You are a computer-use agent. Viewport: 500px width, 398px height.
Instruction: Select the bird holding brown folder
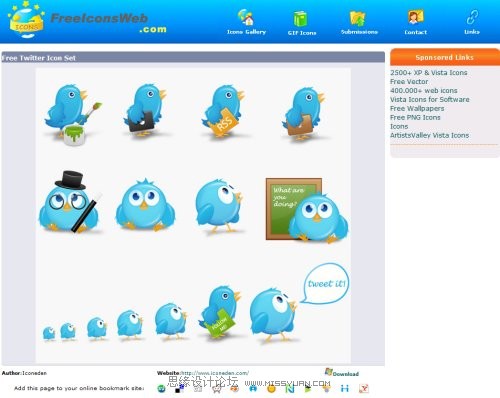pos(304,113)
